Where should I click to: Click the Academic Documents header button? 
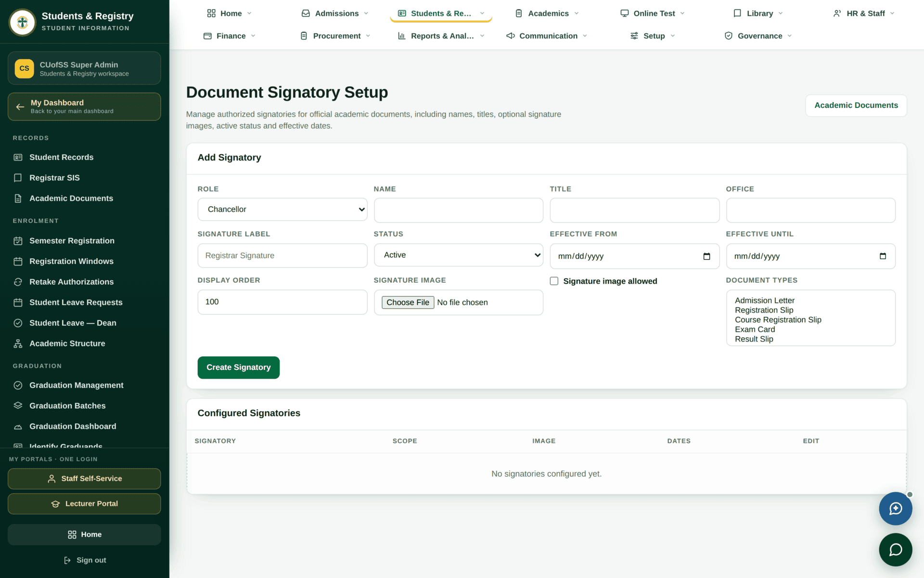(x=856, y=105)
